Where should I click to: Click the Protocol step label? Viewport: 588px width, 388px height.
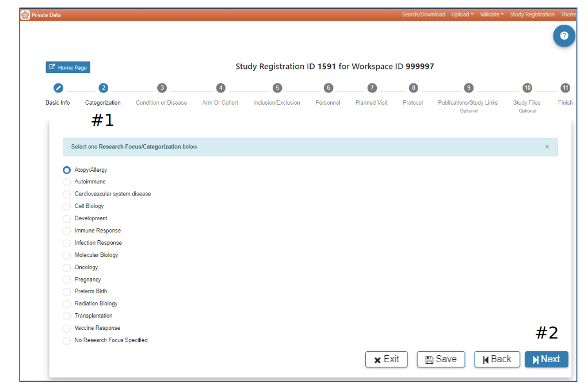coord(413,103)
